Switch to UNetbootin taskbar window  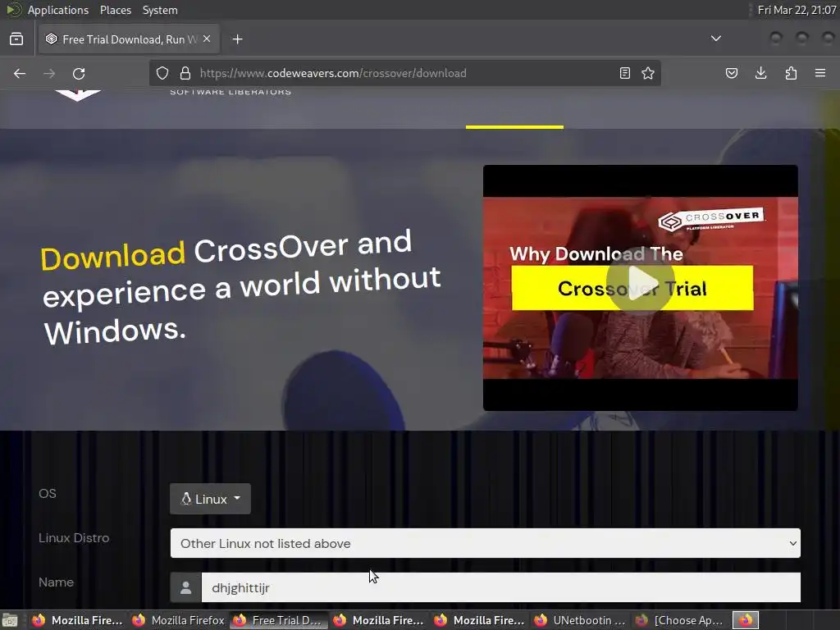[580, 620]
